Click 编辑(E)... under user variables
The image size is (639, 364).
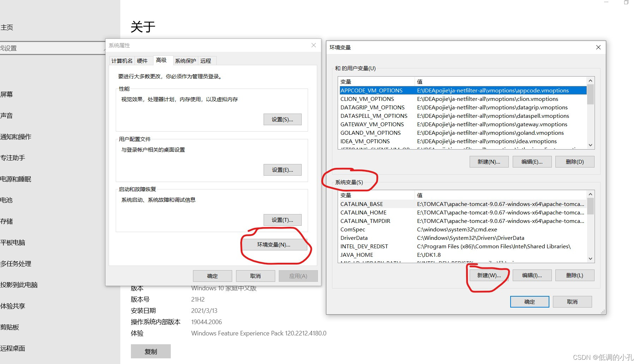(x=532, y=162)
